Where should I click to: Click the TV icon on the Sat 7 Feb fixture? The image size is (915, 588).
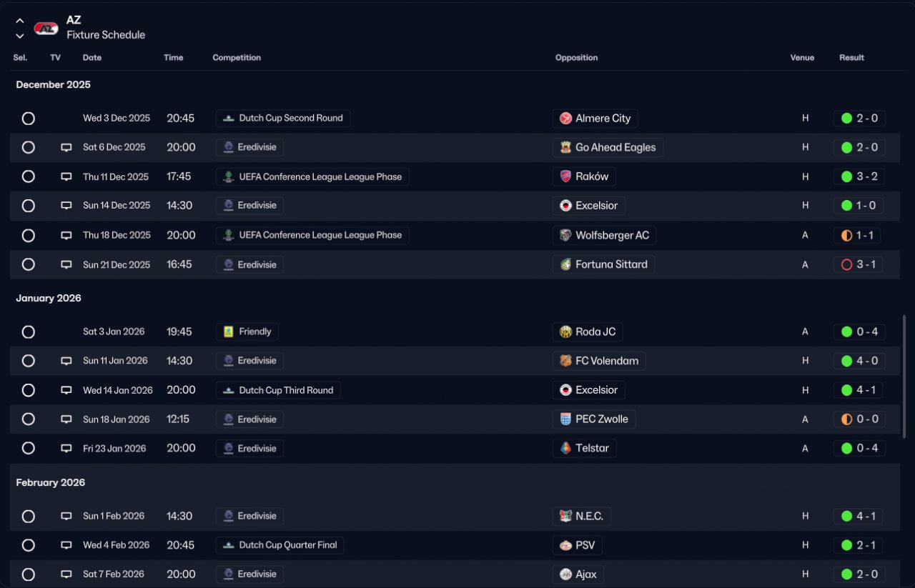(66, 574)
